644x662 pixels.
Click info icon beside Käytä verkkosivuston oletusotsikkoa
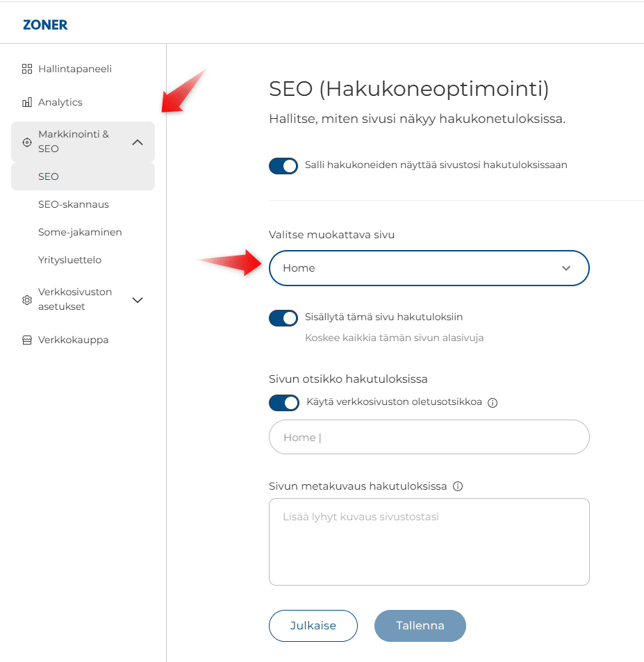[x=493, y=403]
